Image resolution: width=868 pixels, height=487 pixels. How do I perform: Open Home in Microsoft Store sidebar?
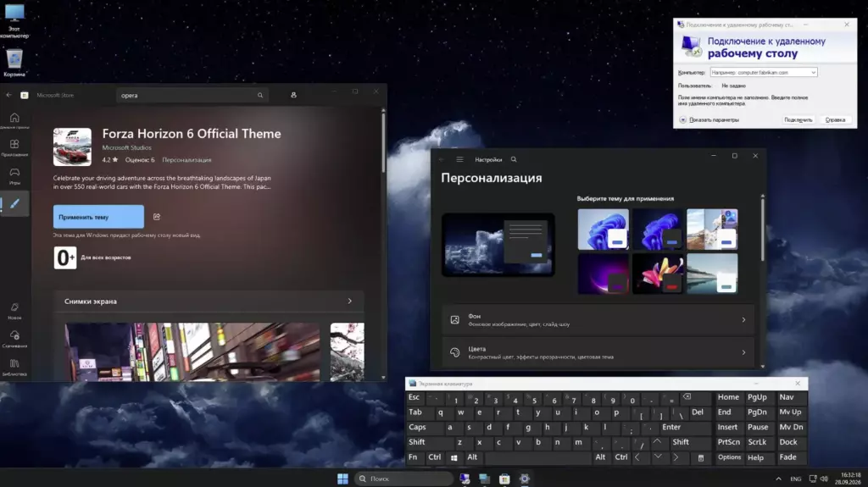pyautogui.click(x=14, y=120)
